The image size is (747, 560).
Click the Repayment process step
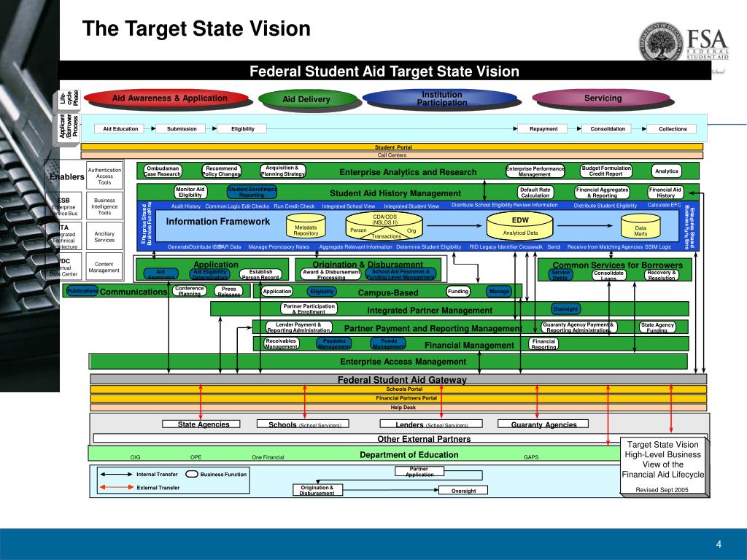(x=543, y=128)
